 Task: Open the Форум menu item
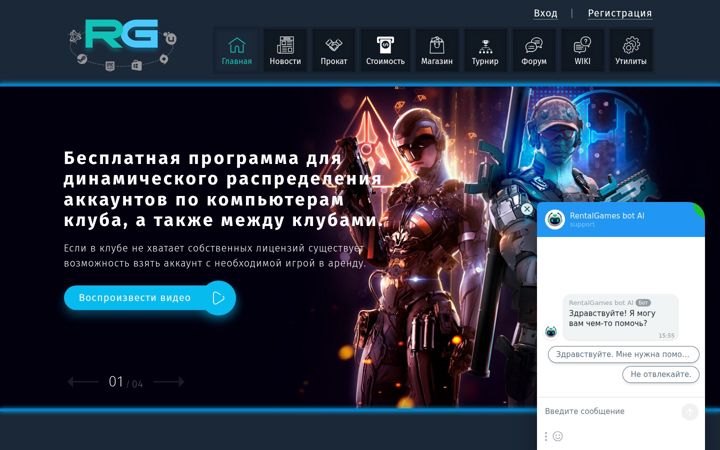534,51
